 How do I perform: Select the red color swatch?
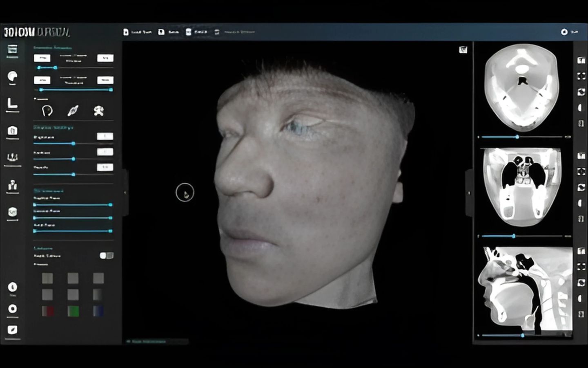[48, 311]
